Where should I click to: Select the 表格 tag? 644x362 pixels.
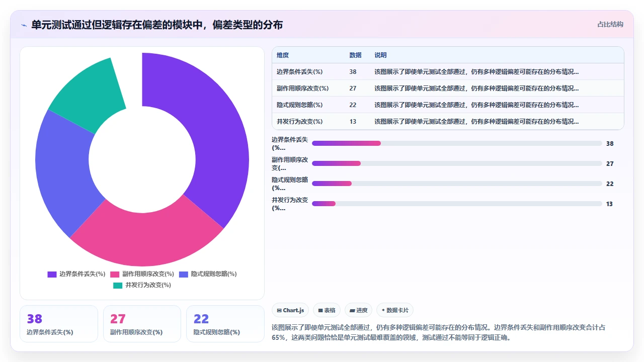coord(327,310)
